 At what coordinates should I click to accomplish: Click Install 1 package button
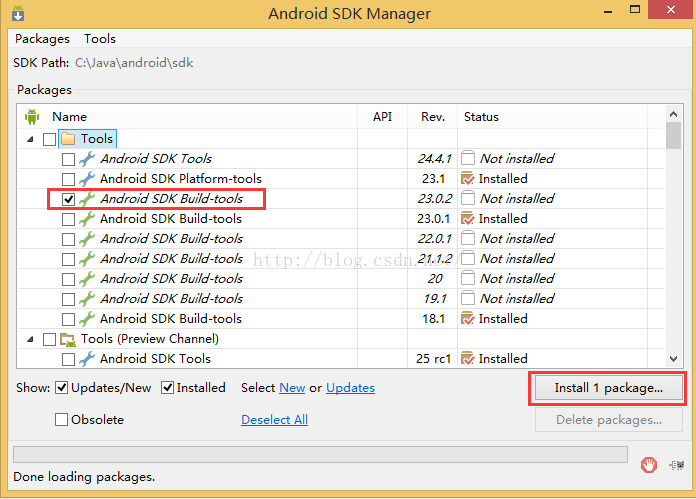(609, 388)
